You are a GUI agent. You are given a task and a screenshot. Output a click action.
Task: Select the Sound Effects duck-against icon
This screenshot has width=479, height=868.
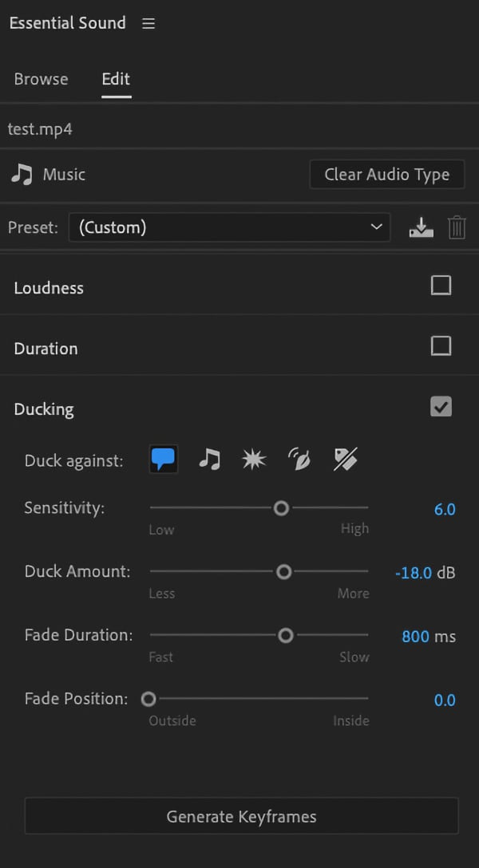click(254, 459)
